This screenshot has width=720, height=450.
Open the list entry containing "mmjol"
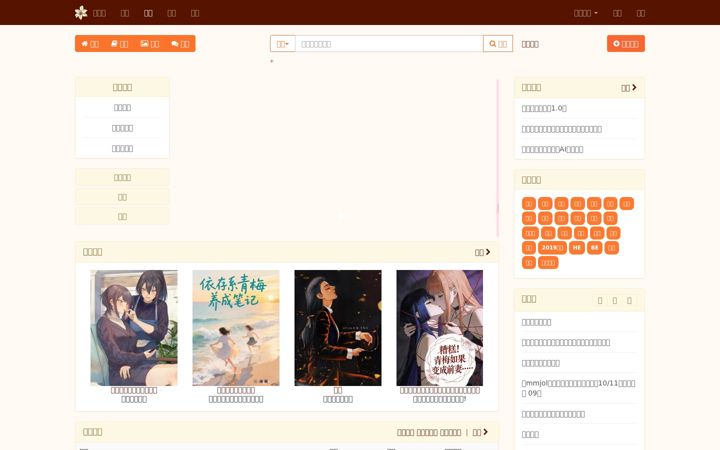pos(579,388)
